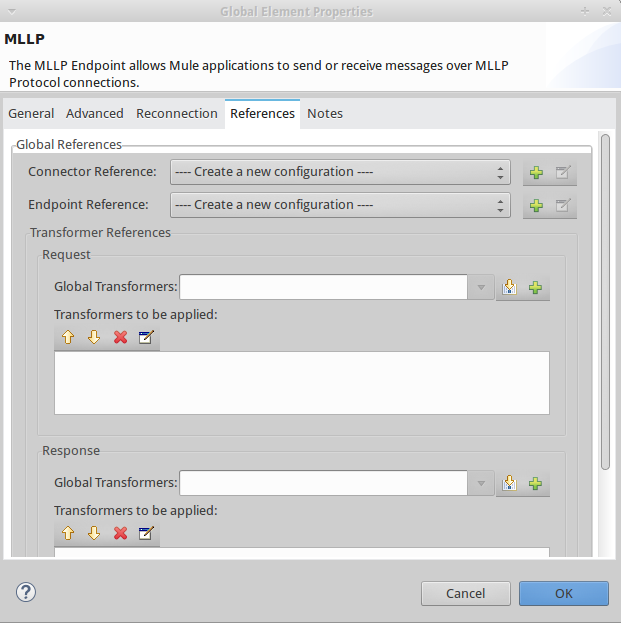Viewport: 621px width, 623px height.
Task: Switch to the Advanced tab
Action: click(x=95, y=114)
